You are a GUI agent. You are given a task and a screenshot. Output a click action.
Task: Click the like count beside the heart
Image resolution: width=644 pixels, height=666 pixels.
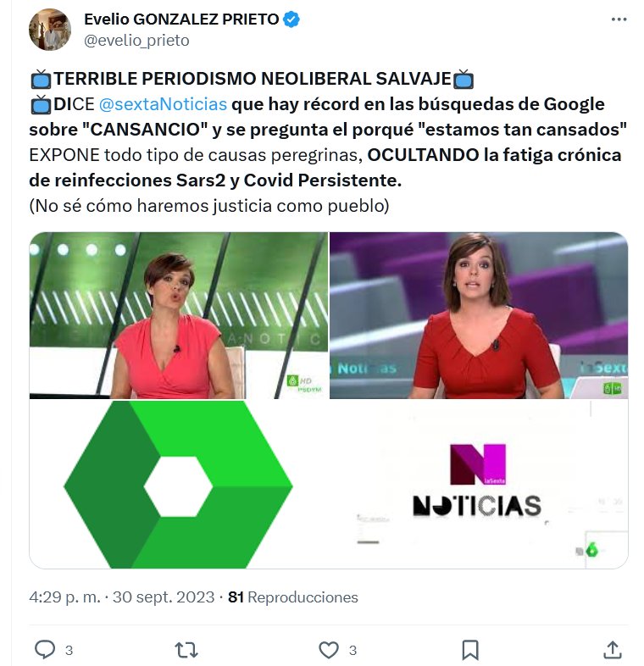pyautogui.click(x=353, y=650)
